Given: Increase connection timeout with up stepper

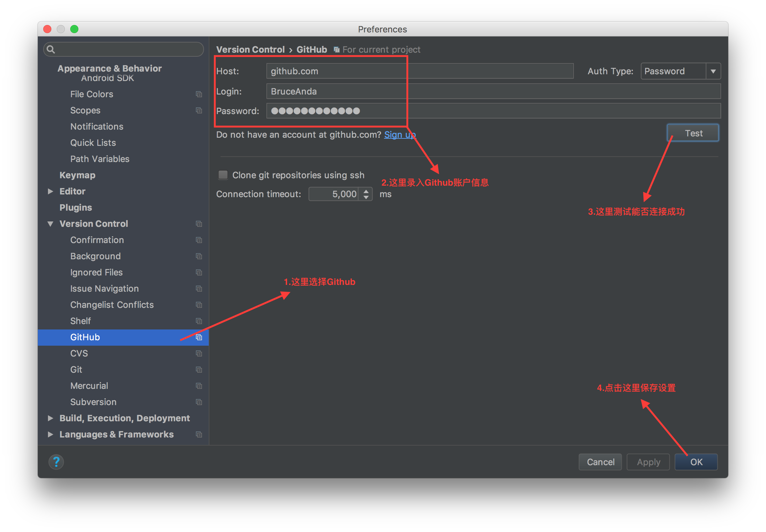Looking at the screenshot, I should 366,191.
